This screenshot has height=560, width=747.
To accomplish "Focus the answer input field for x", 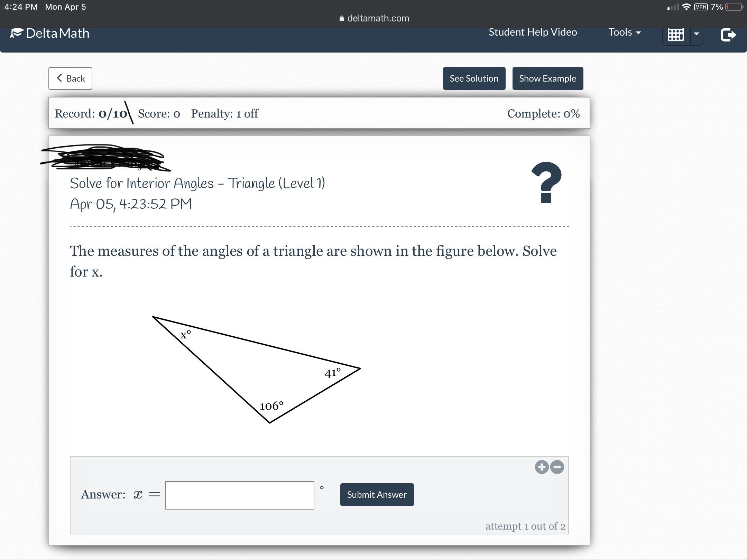I will point(239,495).
